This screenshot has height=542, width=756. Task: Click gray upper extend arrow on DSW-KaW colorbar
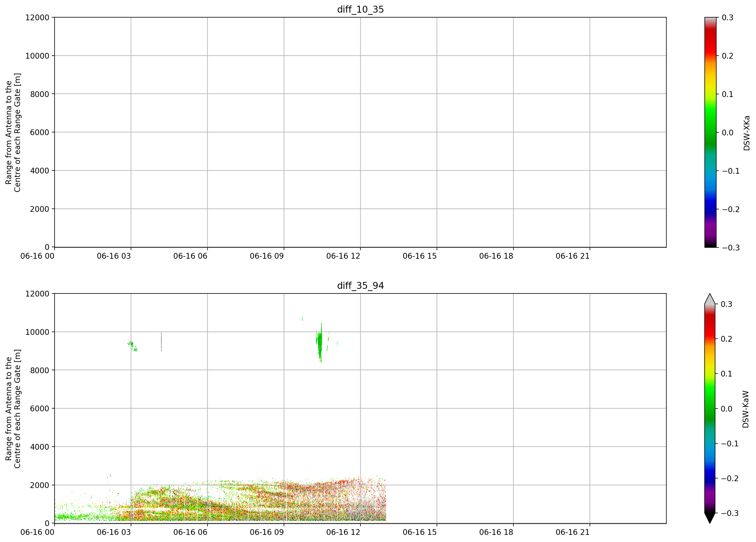[710, 299]
